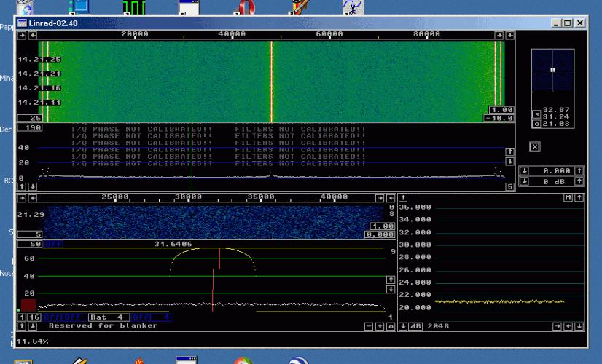
Task: Click the X button in the right panel
Action: tap(535, 147)
